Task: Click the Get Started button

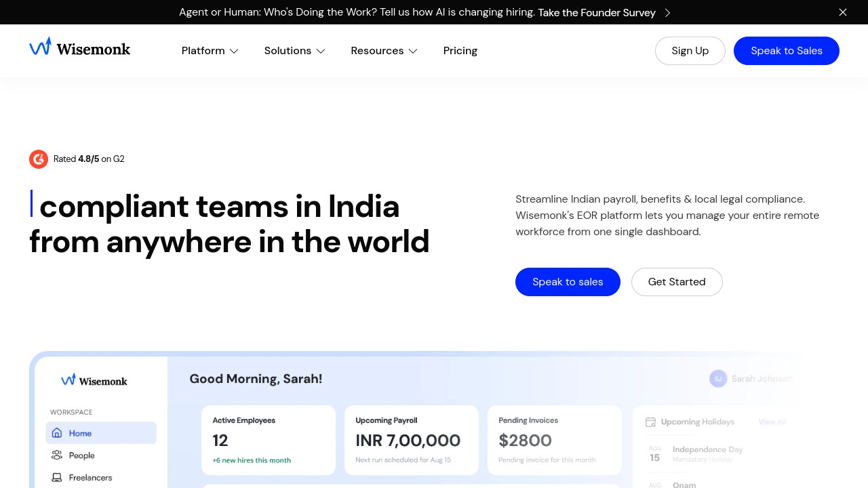Action: 677,282
